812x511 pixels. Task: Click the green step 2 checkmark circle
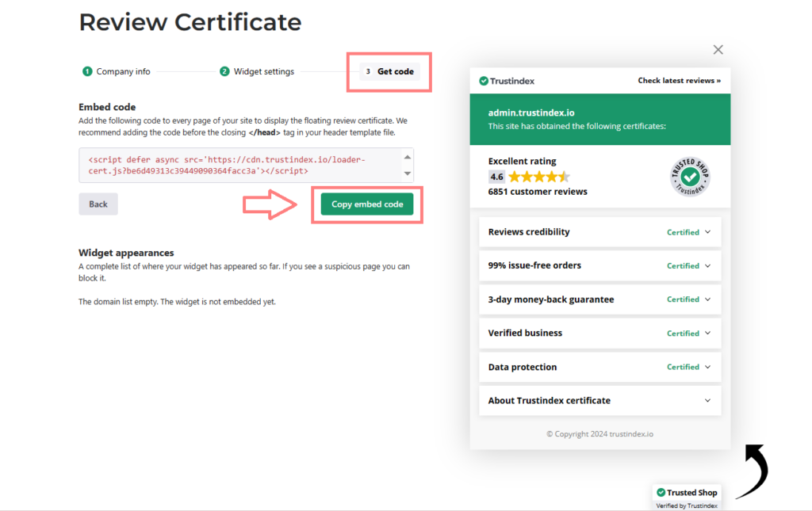pos(224,71)
